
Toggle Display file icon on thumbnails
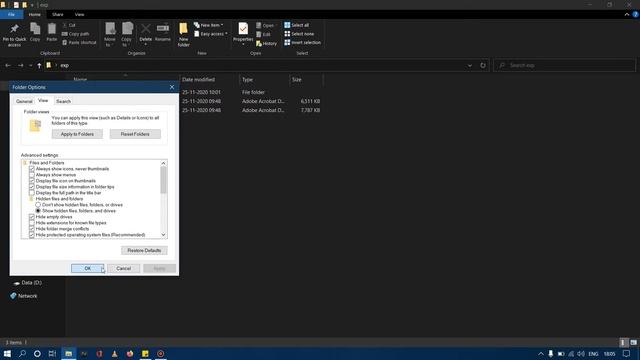pyautogui.click(x=32, y=181)
